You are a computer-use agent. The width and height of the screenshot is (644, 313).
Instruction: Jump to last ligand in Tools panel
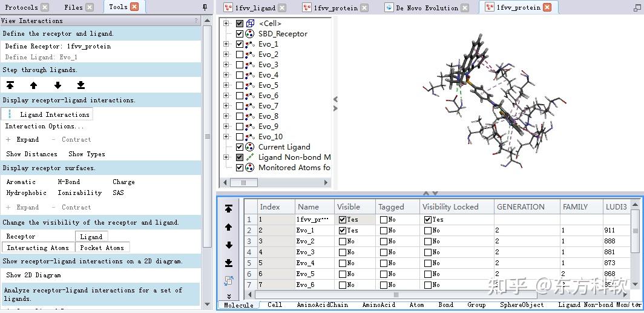click(81, 85)
